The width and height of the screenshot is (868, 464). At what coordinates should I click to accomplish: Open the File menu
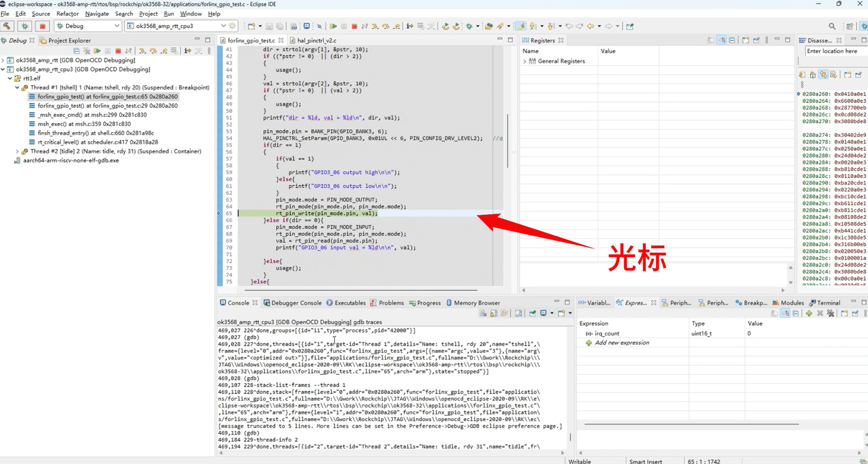[x=5, y=14]
